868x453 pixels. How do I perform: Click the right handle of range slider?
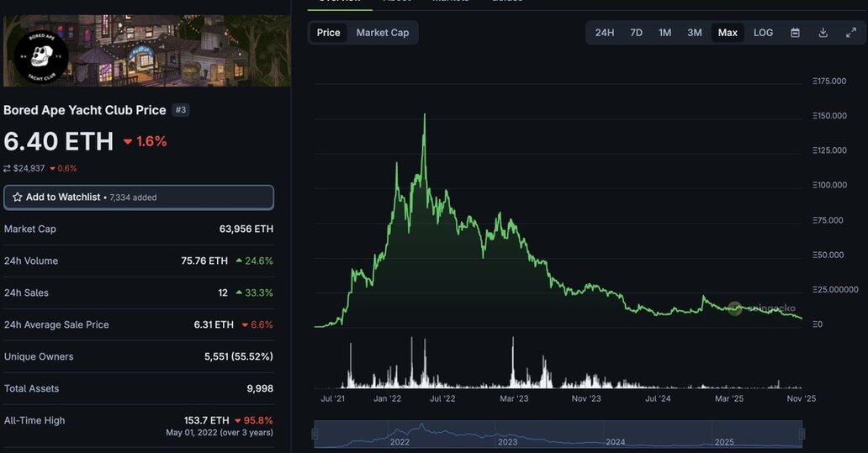click(x=802, y=435)
